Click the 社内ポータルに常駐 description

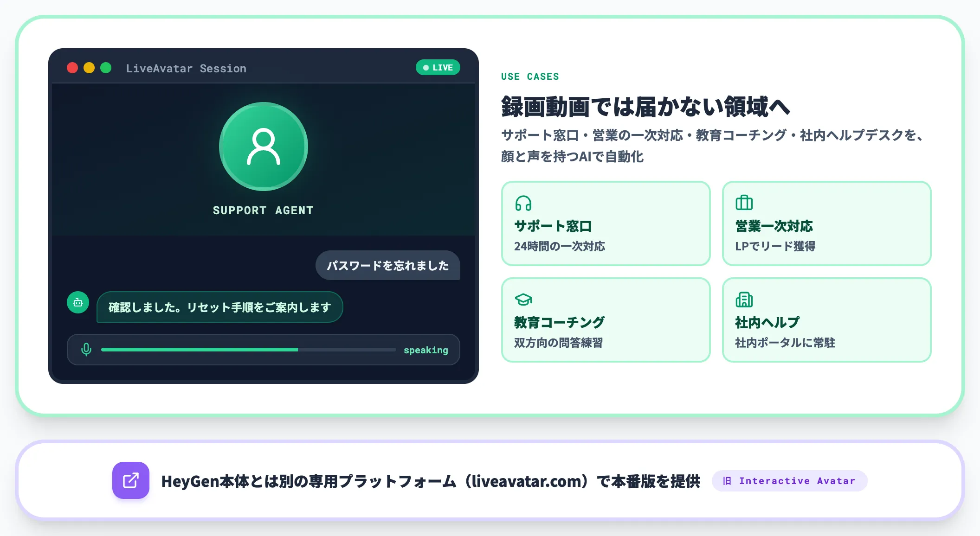pyautogui.click(x=785, y=343)
